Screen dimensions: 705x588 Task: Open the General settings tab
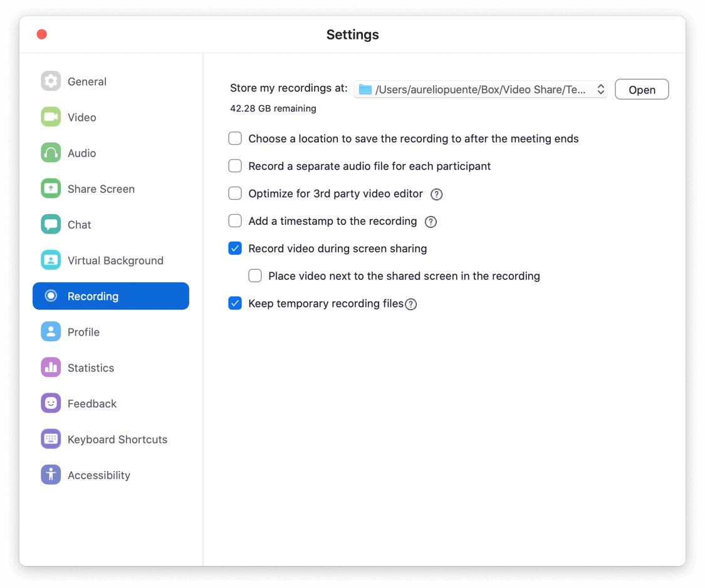coord(110,81)
